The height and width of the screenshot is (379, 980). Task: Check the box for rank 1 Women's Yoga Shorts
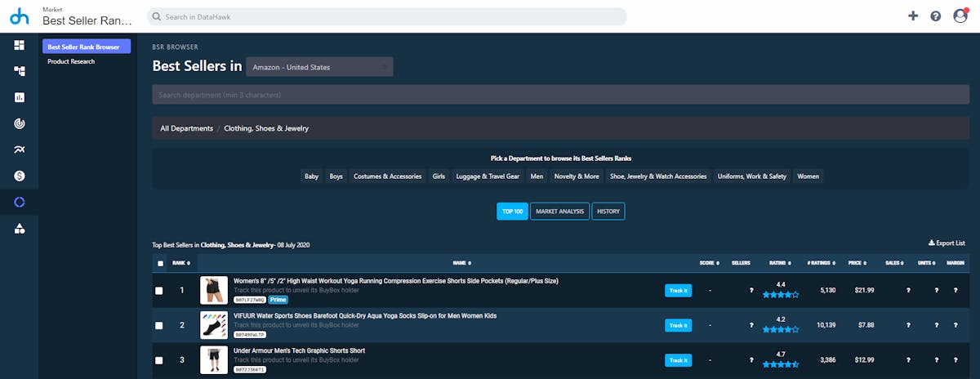click(159, 290)
